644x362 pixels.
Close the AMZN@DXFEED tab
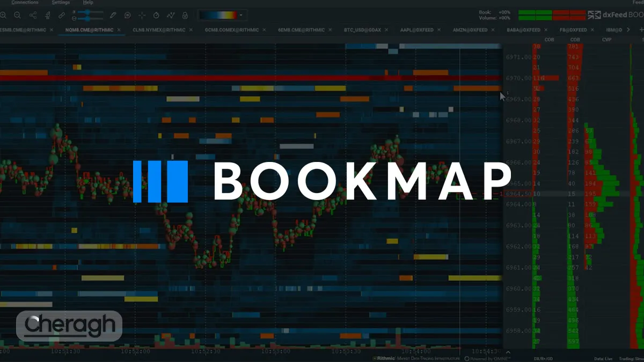(493, 30)
